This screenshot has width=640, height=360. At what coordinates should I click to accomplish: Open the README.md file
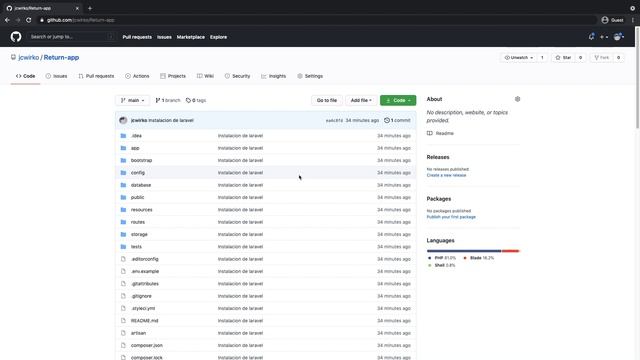[144, 320]
